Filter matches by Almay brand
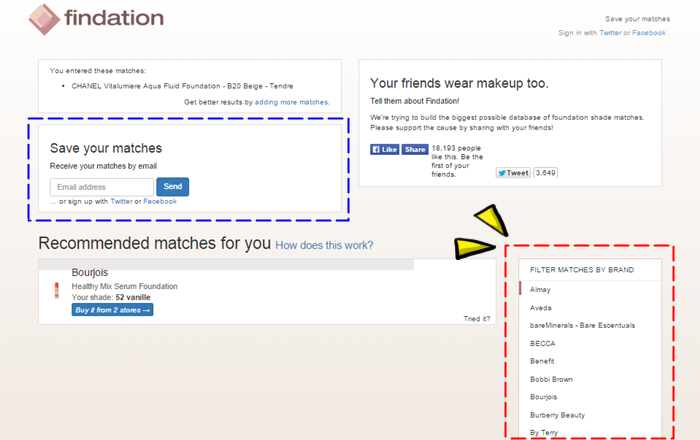Screen dimensions: 700x440 [x=540, y=290]
